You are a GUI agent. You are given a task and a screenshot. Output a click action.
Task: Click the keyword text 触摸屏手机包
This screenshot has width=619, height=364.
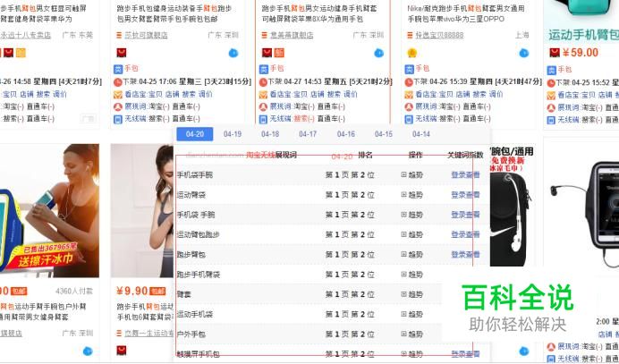click(199, 354)
